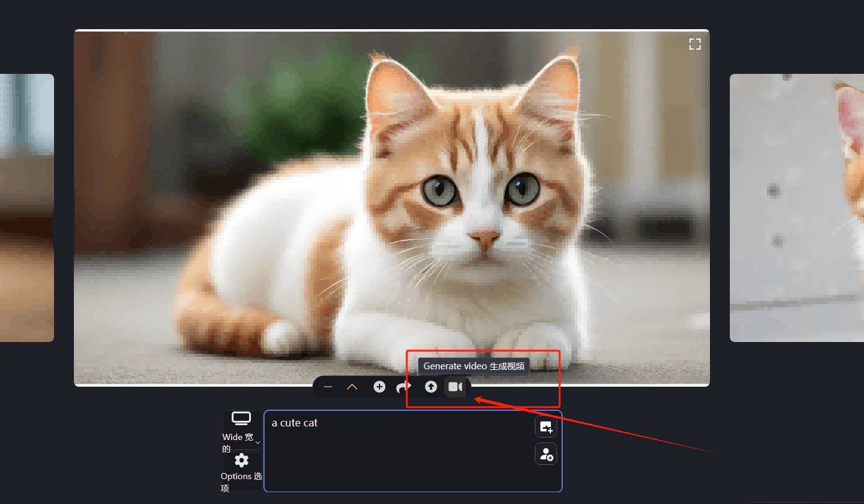Select the next image thumbnail on right

796,207
